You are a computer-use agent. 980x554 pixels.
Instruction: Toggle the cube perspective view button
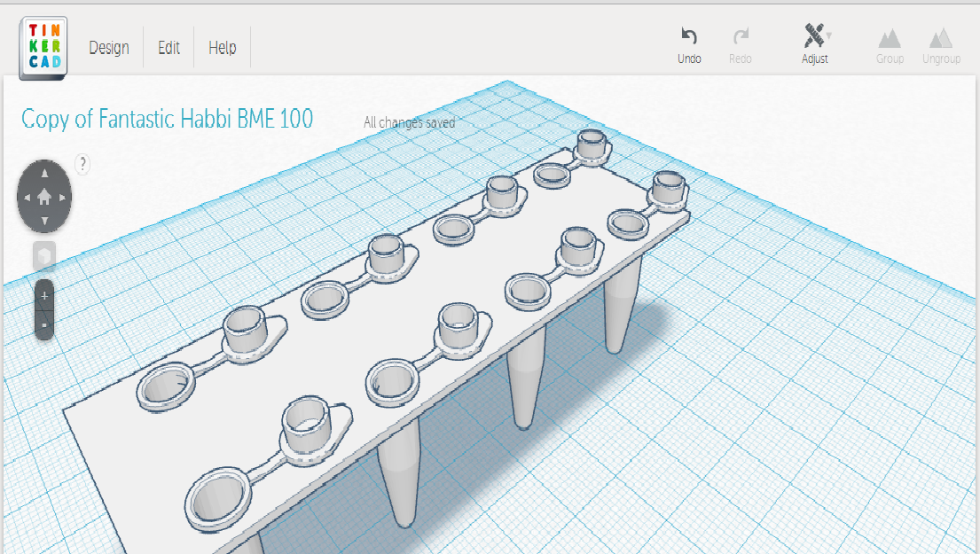point(44,256)
